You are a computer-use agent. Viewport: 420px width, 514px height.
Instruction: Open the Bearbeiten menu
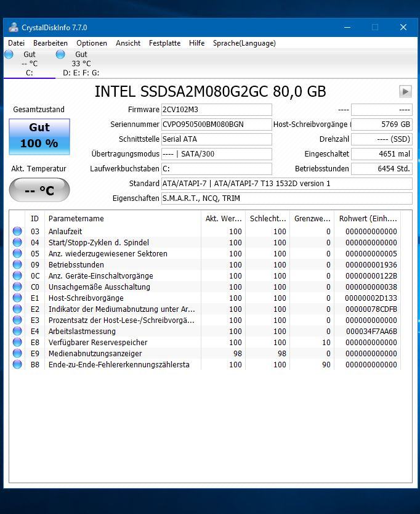(50, 43)
